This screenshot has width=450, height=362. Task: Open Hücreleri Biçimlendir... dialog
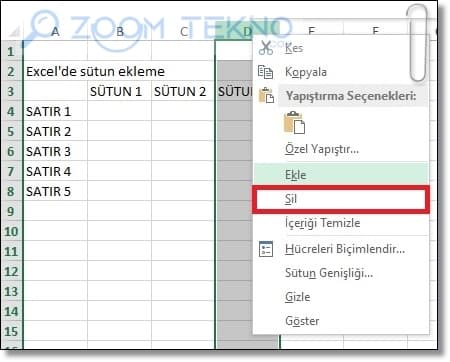(341, 249)
